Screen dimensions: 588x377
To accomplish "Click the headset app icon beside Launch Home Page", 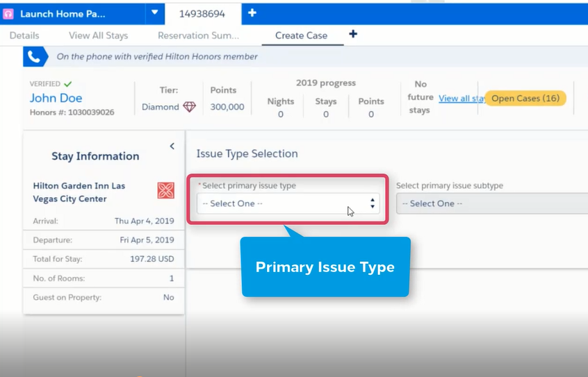I will (x=8, y=14).
